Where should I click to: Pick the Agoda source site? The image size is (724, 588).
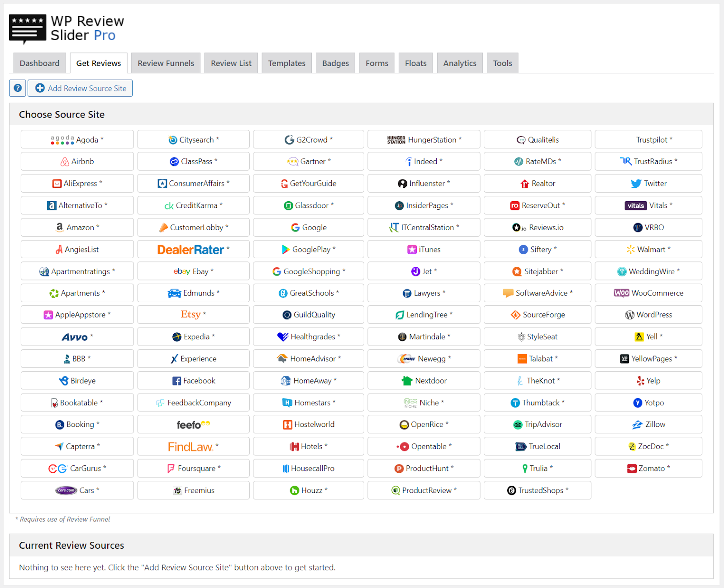click(77, 140)
